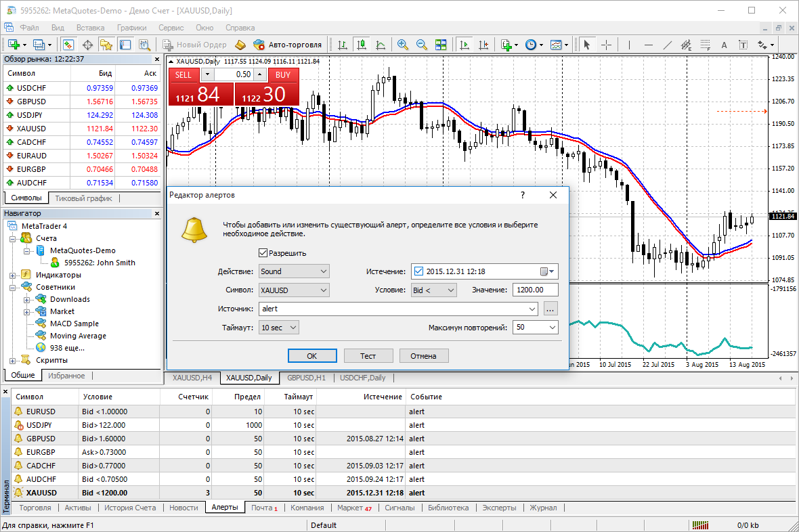Expand the Индикаторы tree node
Image resolution: width=799 pixels, height=532 pixels.
point(13,275)
